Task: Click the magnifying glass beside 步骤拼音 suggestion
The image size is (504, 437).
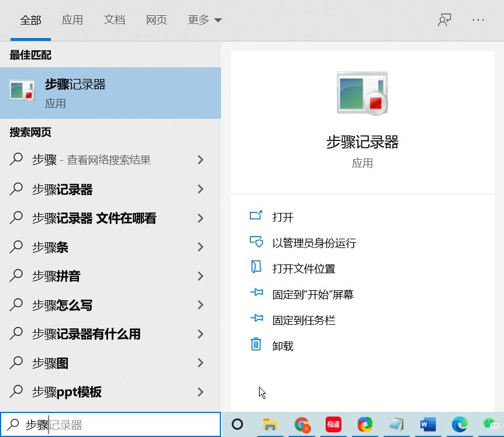Action: [16, 276]
